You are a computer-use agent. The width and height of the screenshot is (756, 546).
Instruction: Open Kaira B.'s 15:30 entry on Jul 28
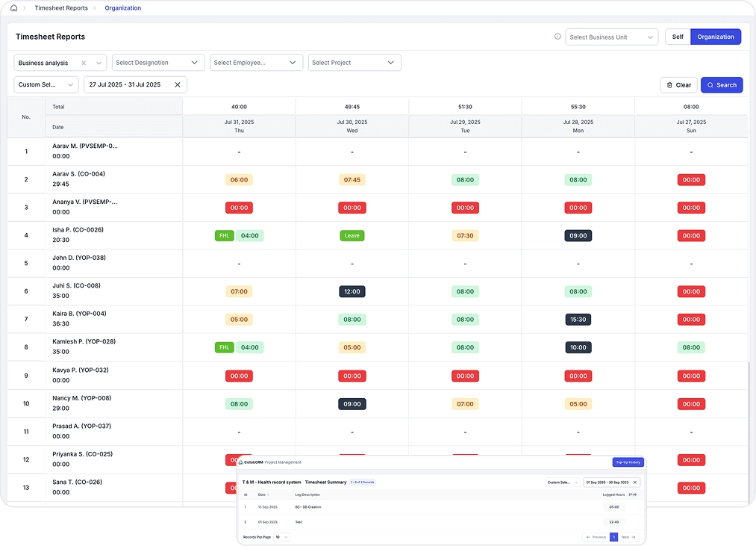pyautogui.click(x=578, y=320)
